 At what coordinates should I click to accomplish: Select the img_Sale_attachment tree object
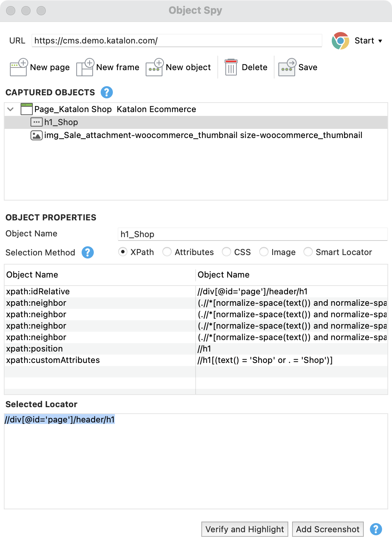pyautogui.click(x=203, y=135)
